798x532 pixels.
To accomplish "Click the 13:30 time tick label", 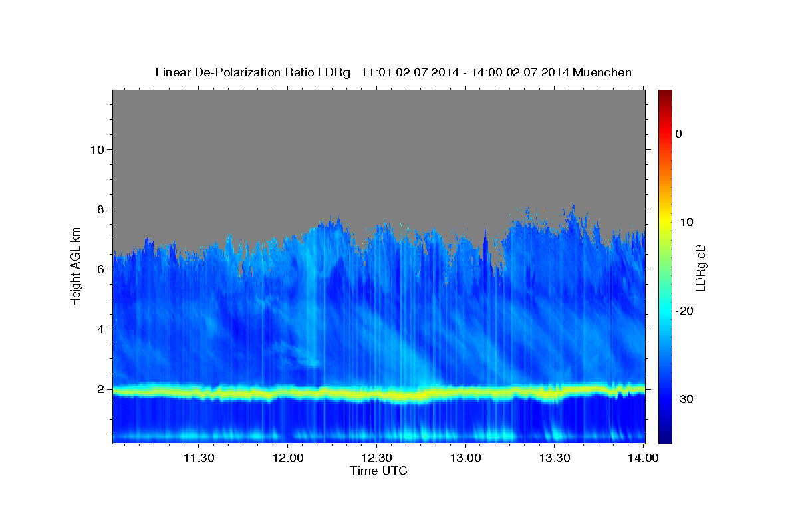I will coord(555,458).
